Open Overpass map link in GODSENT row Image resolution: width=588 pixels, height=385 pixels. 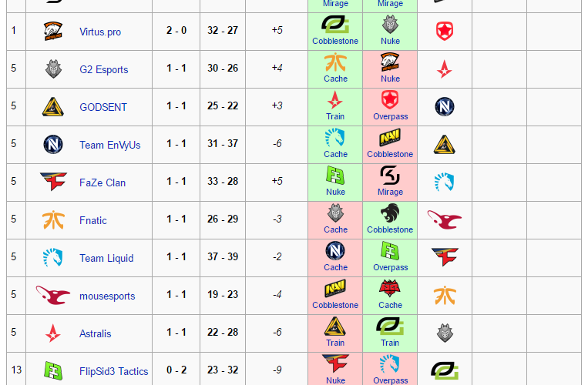(x=390, y=116)
